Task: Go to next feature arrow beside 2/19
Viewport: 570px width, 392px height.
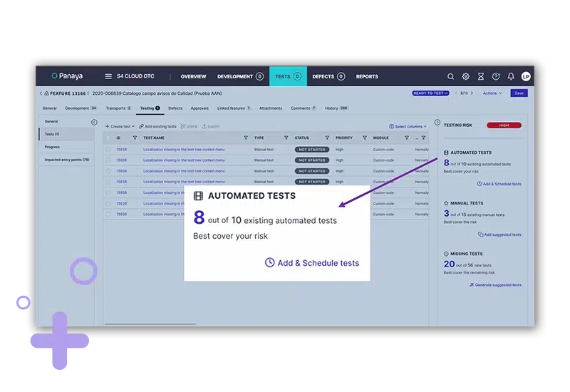Action: pos(472,93)
